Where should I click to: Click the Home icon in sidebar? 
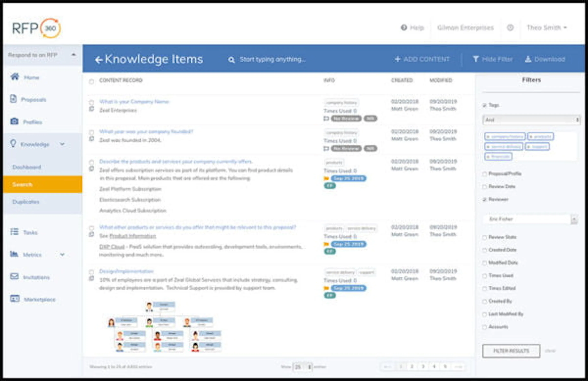click(15, 77)
